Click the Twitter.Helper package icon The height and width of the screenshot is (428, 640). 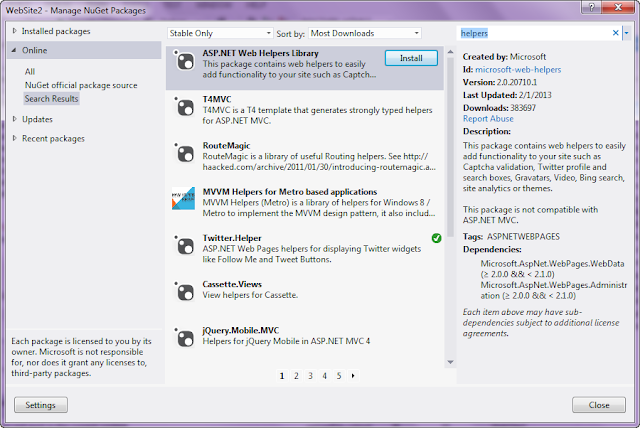click(184, 246)
